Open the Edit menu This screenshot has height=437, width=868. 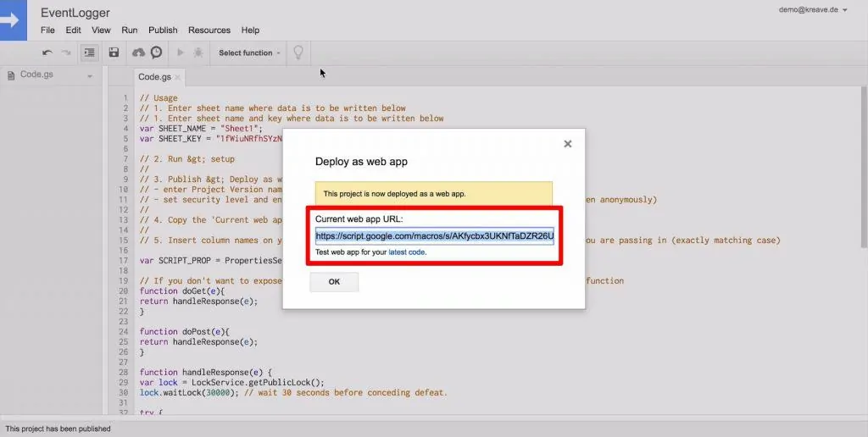73,30
